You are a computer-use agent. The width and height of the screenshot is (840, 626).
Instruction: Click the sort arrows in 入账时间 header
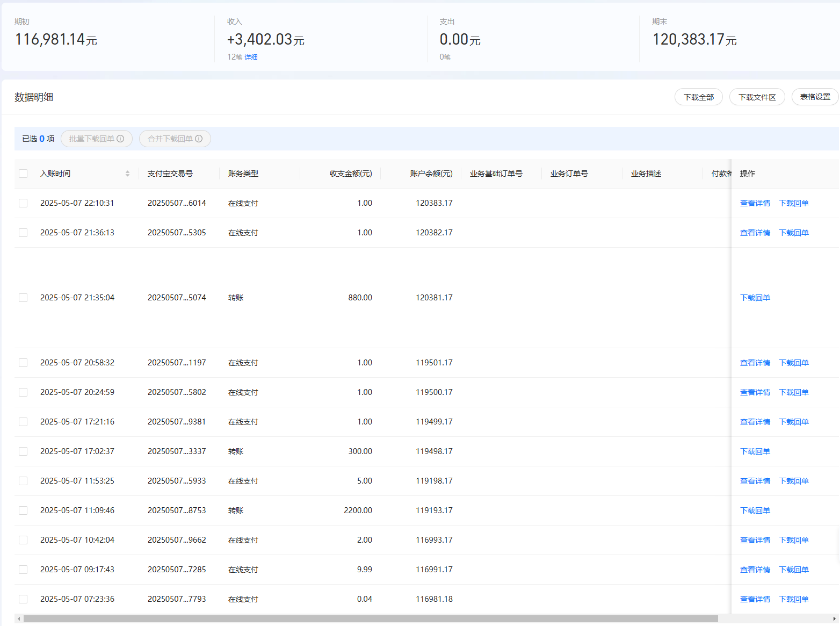(x=127, y=174)
